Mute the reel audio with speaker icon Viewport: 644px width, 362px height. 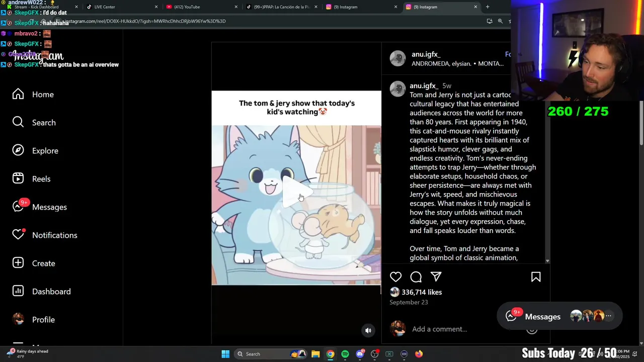(x=368, y=330)
